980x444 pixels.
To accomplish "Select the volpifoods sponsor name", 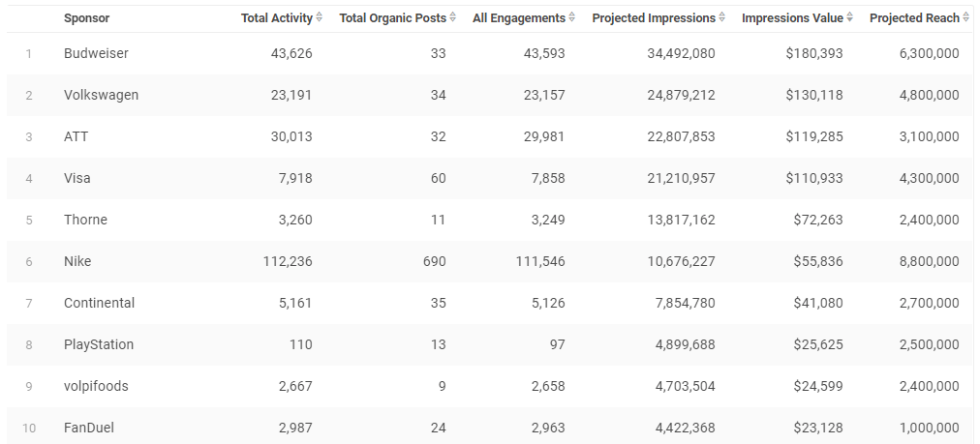I will point(96,386).
